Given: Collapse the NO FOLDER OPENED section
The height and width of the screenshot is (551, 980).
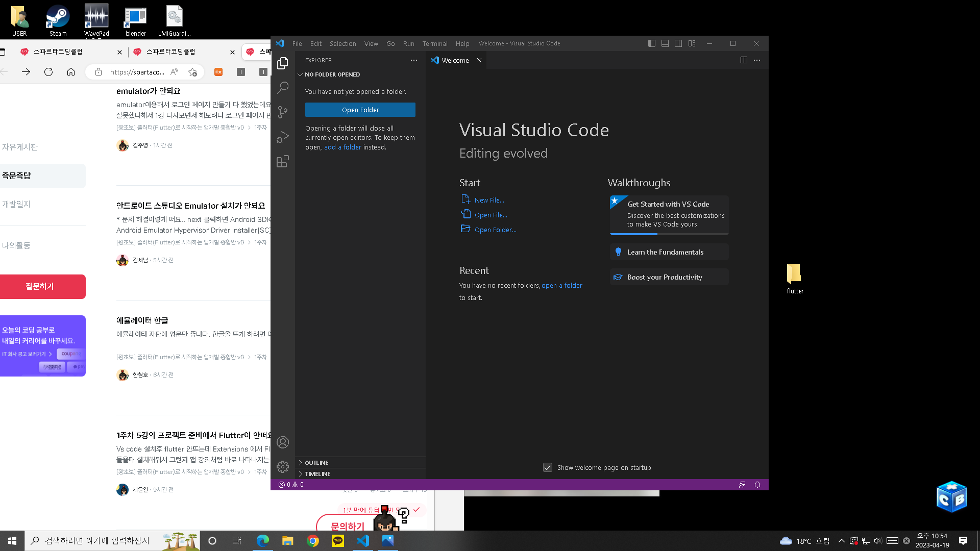Looking at the screenshot, I should point(360,74).
